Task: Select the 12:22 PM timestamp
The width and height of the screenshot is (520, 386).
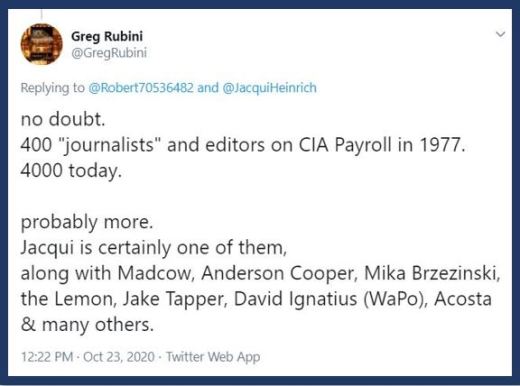Action: (47, 357)
